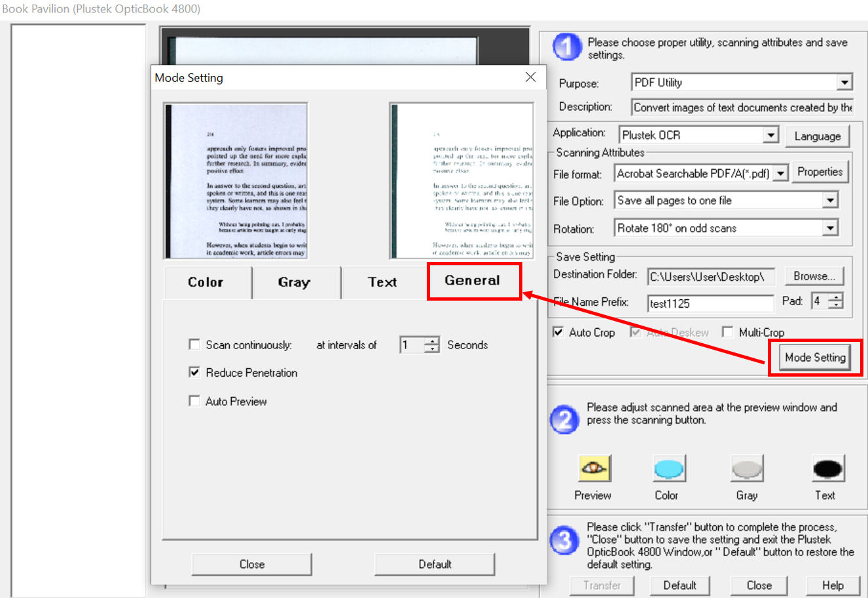
Task: Increase the interval seconds spinner
Action: pyautogui.click(x=432, y=341)
